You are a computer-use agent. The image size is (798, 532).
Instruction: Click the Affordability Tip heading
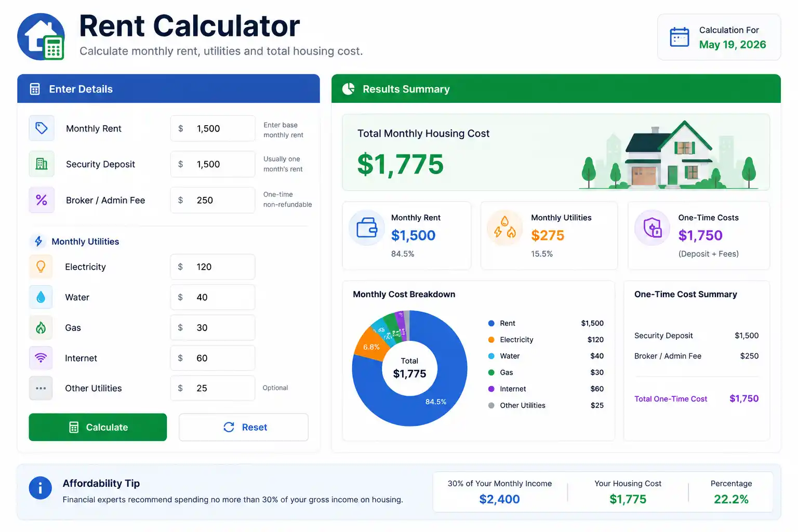pyautogui.click(x=101, y=483)
